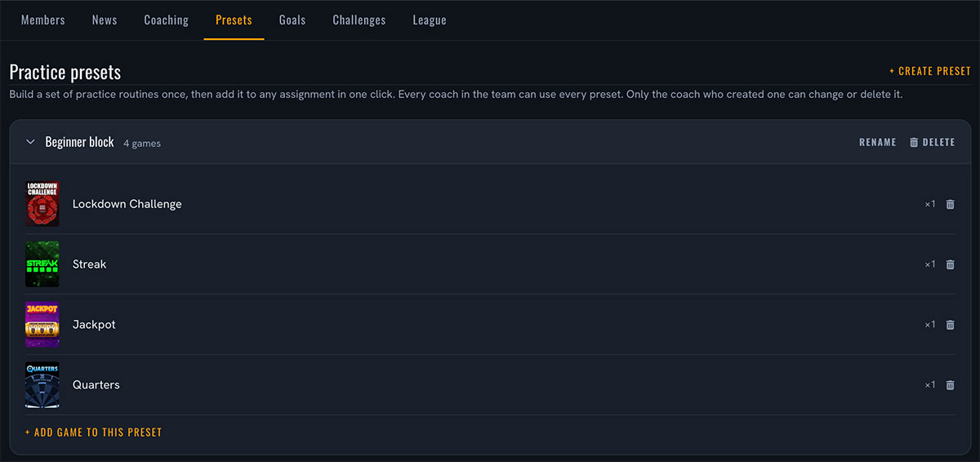Remove Streak using its trash icon
980x462 pixels.
pyautogui.click(x=950, y=264)
